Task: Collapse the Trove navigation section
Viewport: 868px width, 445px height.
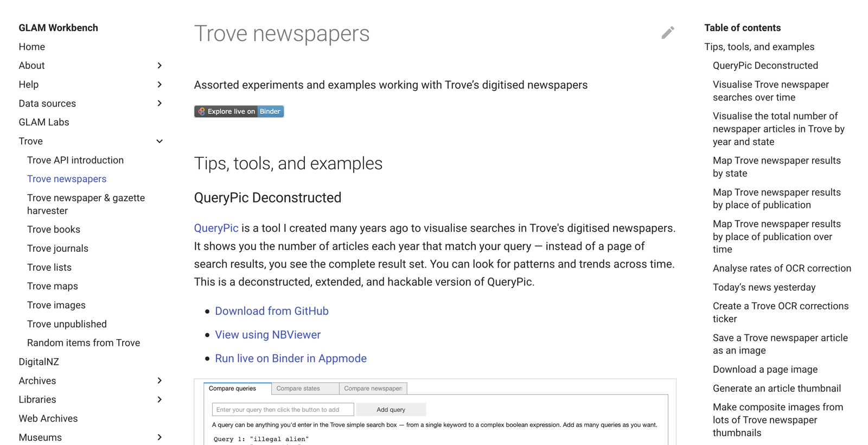Action: click(x=159, y=141)
